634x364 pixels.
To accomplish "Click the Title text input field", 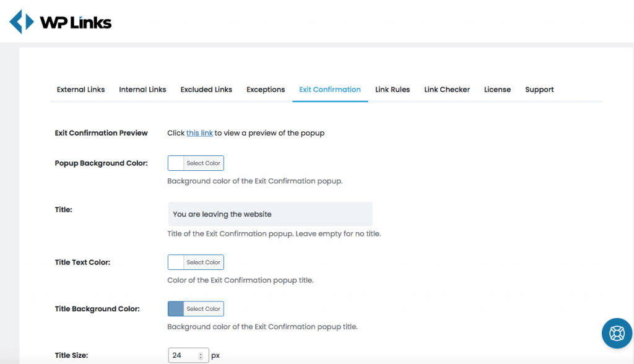I will tap(270, 214).
